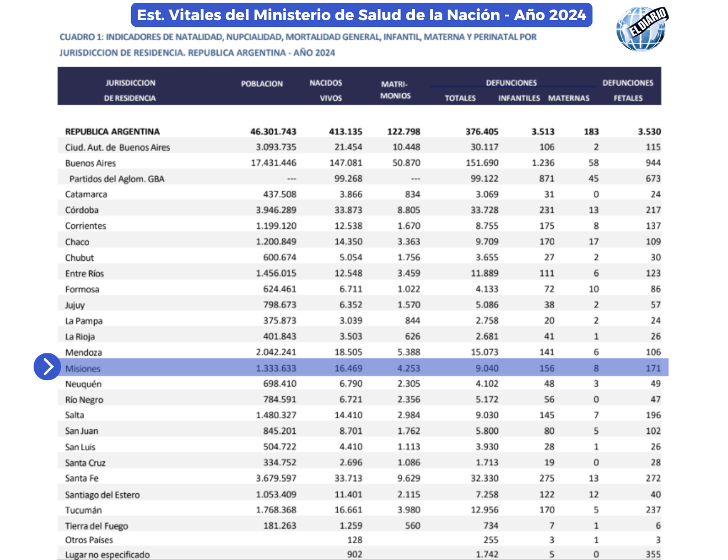728x560 pixels.
Task: Click the REPUBLICA ARGENTINA row label
Action: point(113,132)
